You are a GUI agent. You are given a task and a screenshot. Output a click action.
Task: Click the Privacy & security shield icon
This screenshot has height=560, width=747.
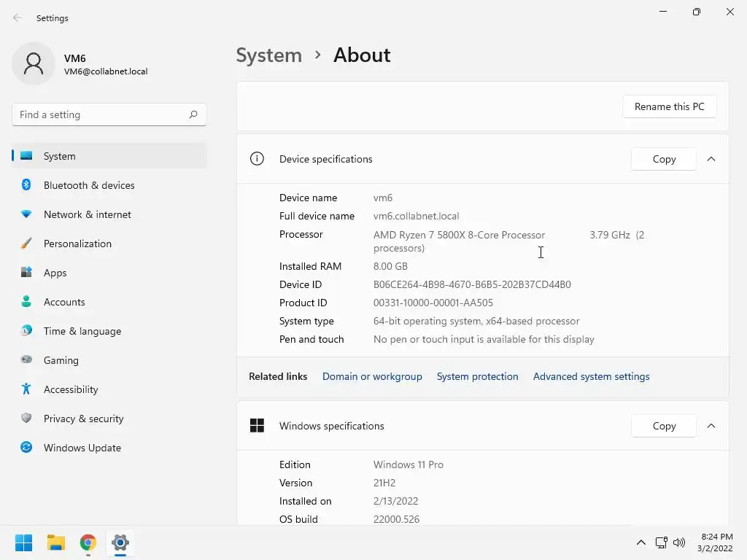click(26, 418)
